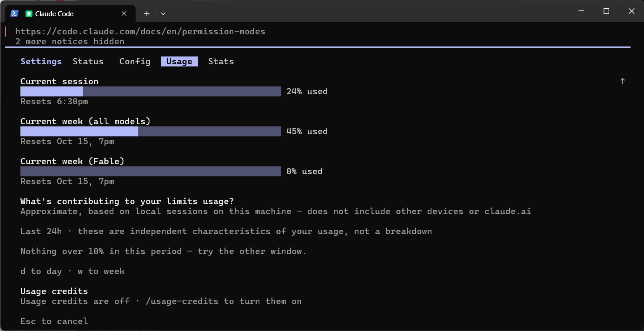
Task: Maximize the terminal window
Action: [607, 11]
